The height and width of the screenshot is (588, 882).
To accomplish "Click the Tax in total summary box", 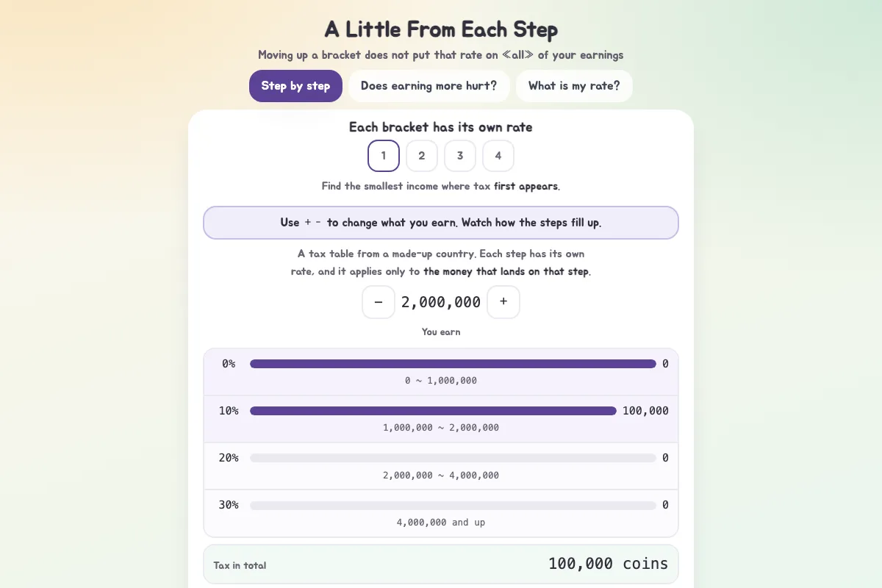I will click(441, 564).
